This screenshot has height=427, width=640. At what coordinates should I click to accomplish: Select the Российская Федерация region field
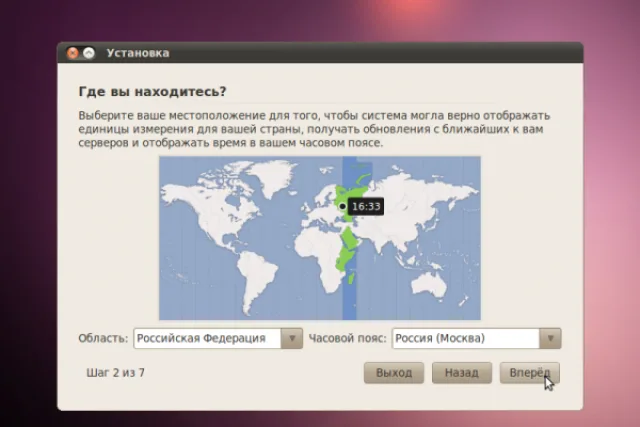tap(207, 338)
